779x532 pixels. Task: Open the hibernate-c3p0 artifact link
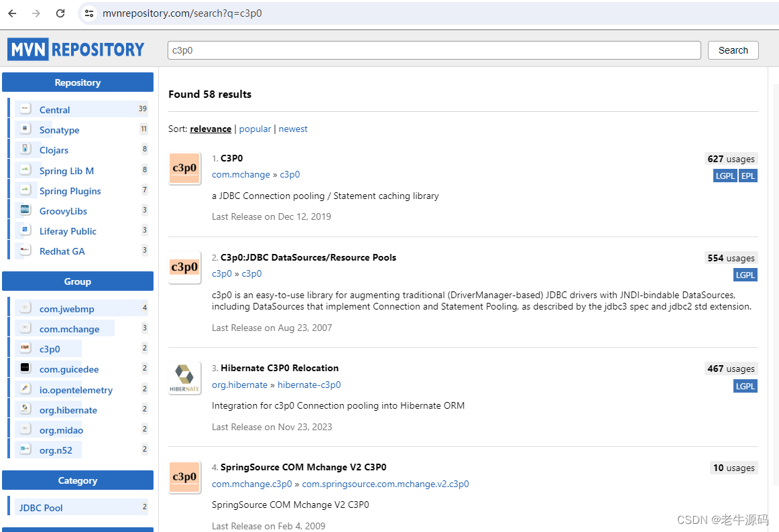(309, 385)
